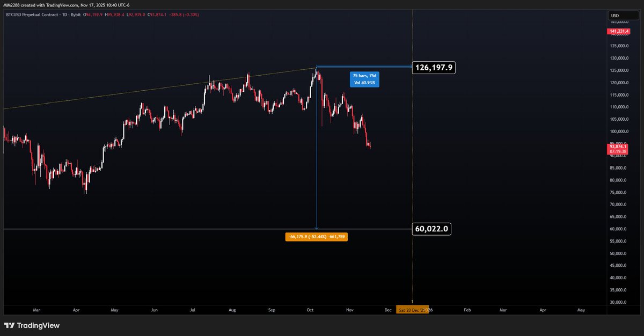Click the Mar label left of Apr

tap(36, 310)
